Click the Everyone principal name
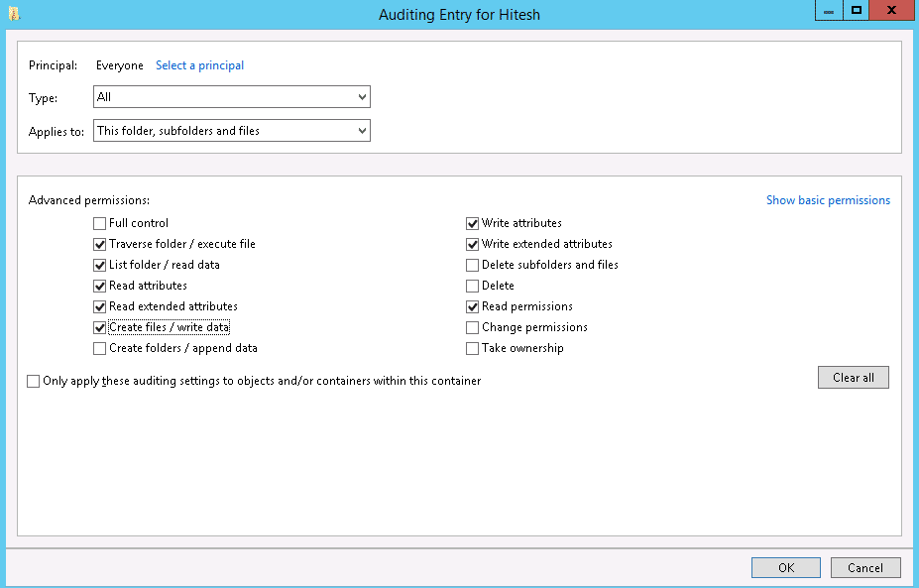Screen dimensions: 919x588 click(x=120, y=65)
